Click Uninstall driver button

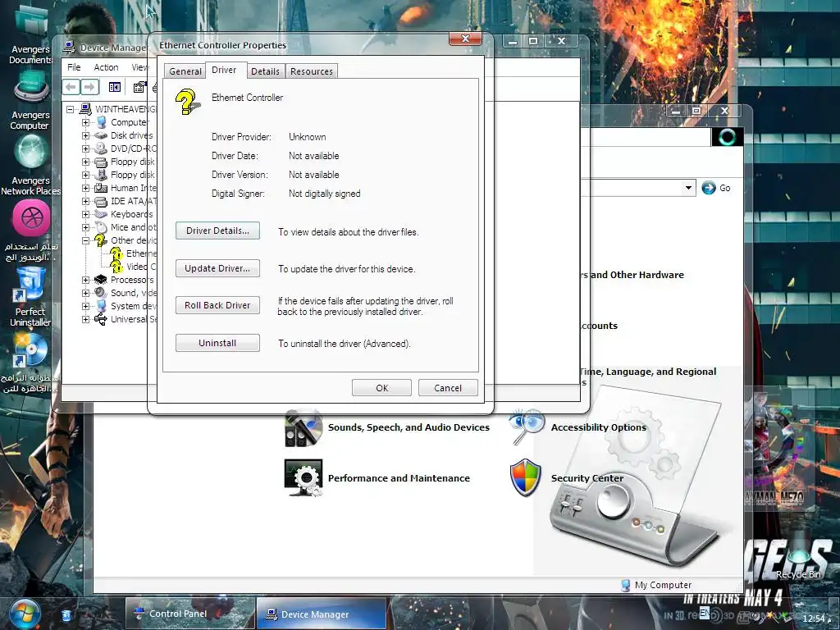coord(217,343)
